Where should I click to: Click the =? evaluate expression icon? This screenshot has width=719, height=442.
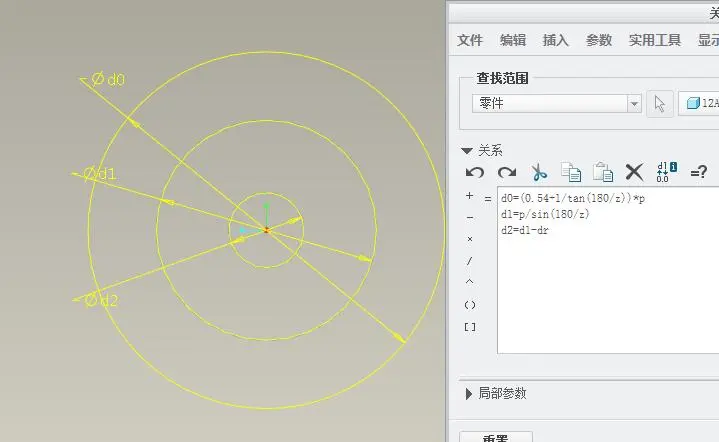[x=698, y=172]
